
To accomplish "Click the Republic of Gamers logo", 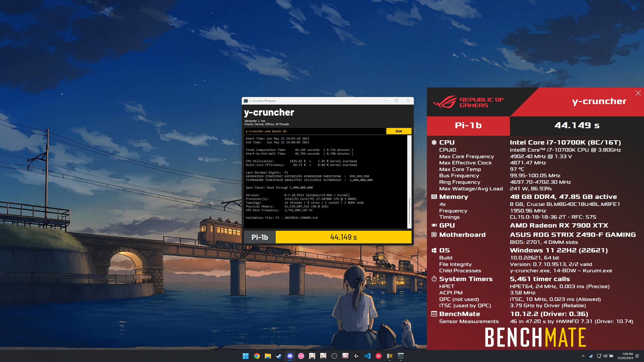I will pyautogui.click(x=468, y=102).
